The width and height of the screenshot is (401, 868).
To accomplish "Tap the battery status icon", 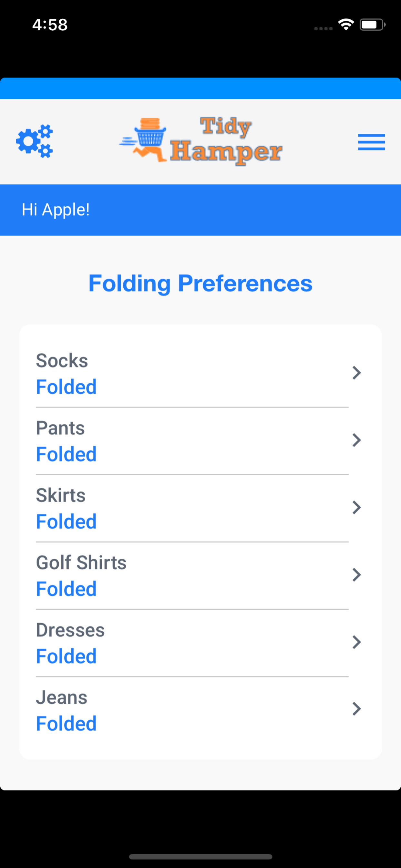I will point(372,25).
